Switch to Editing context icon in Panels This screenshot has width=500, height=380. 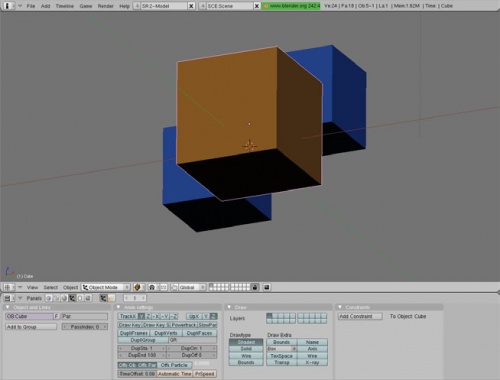(80, 298)
